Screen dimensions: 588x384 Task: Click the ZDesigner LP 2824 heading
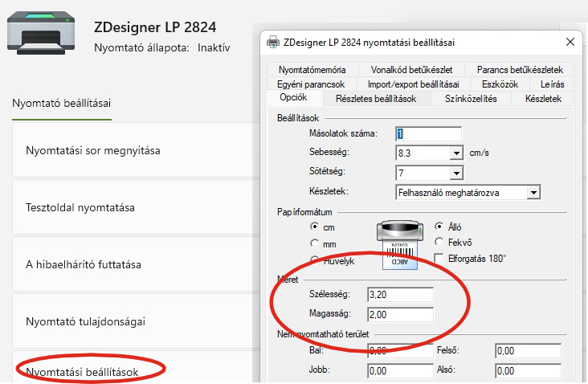pos(155,27)
